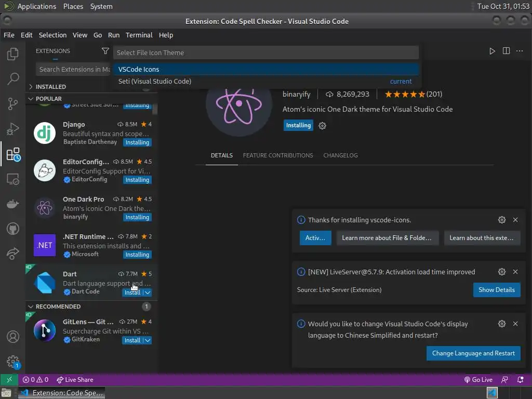
Task: Click Change Language and Restart
Action: (x=473, y=353)
